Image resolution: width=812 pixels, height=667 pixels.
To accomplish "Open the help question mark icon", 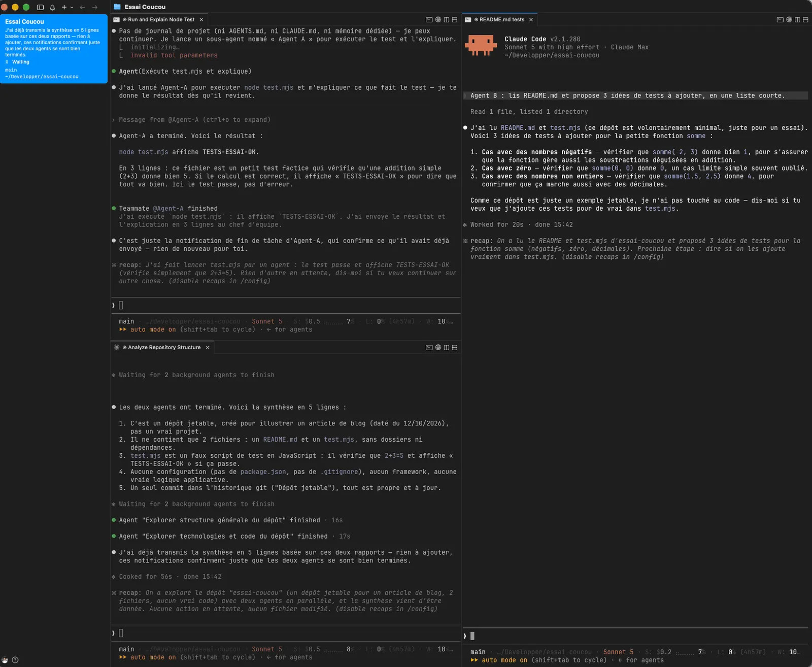I will 15,660.
